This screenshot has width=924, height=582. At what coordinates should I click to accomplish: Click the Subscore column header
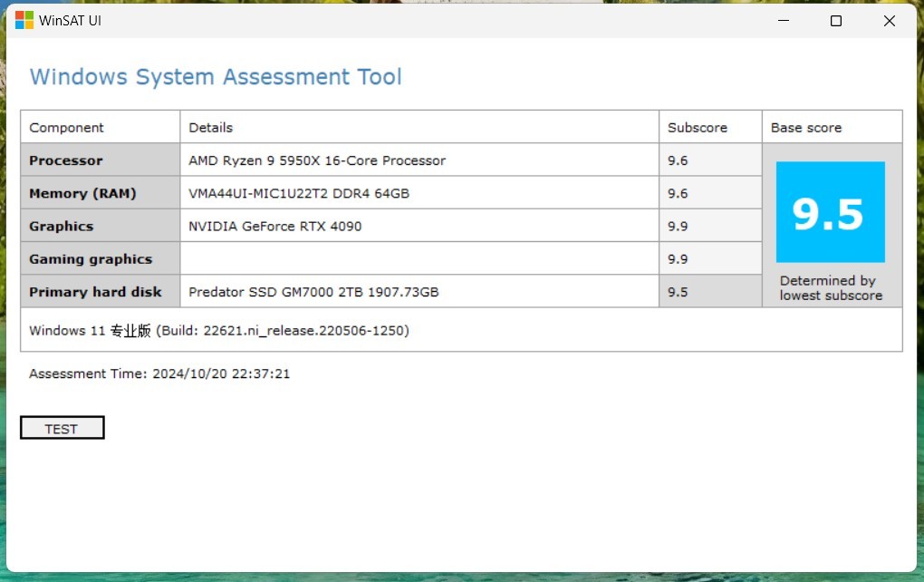tap(710, 127)
